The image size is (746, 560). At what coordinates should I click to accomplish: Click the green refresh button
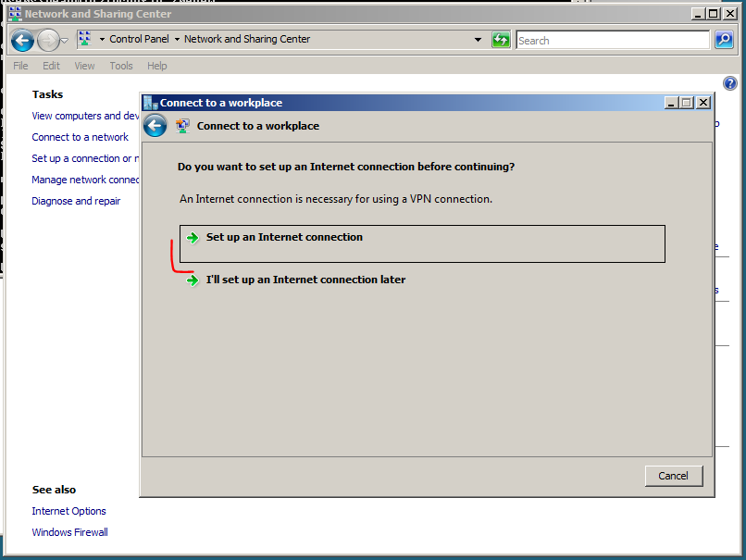(501, 40)
